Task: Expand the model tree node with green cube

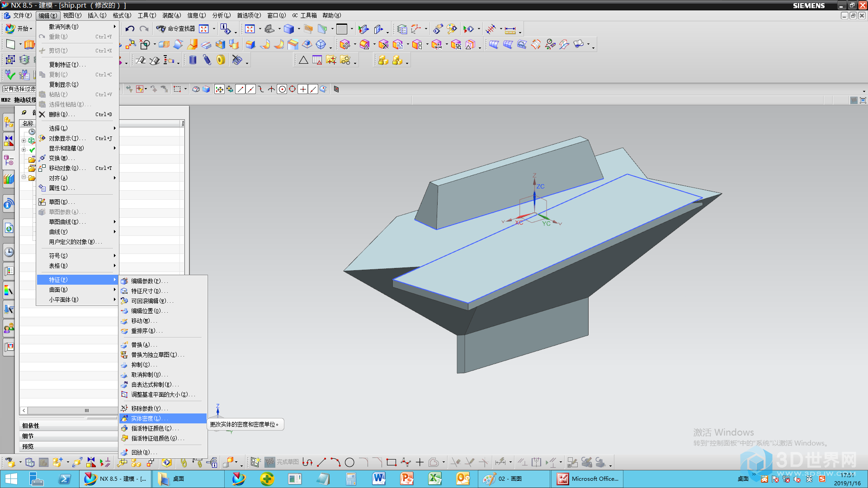Action: pos(24,141)
